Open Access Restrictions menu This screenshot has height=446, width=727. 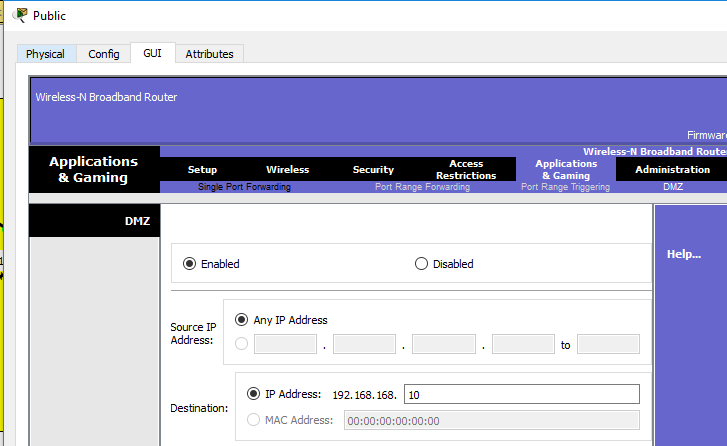tap(466, 170)
